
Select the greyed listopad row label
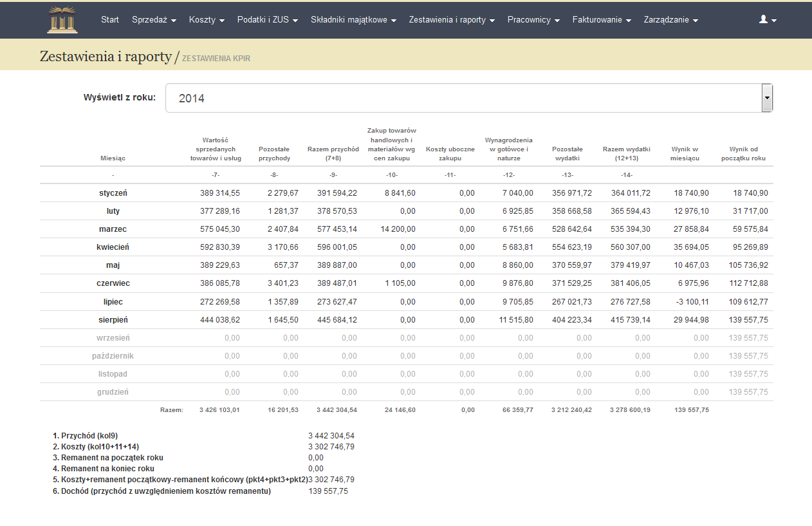coord(113,373)
